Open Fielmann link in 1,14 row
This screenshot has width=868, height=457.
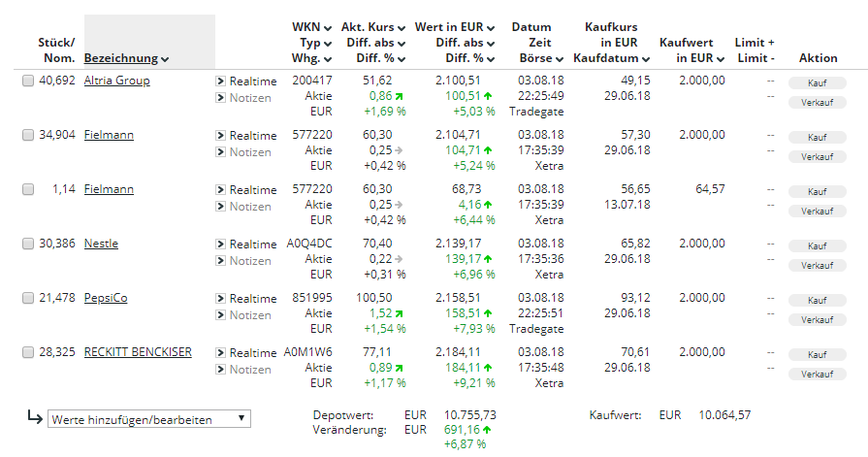coord(109,189)
